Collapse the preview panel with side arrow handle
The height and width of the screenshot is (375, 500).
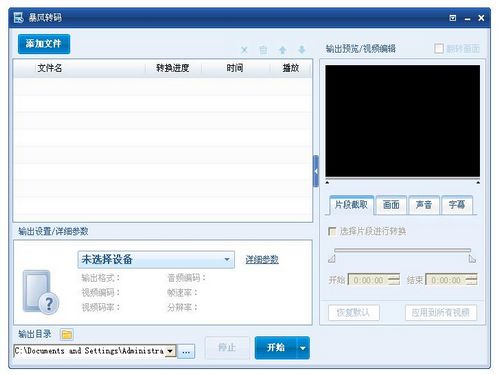(x=316, y=171)
